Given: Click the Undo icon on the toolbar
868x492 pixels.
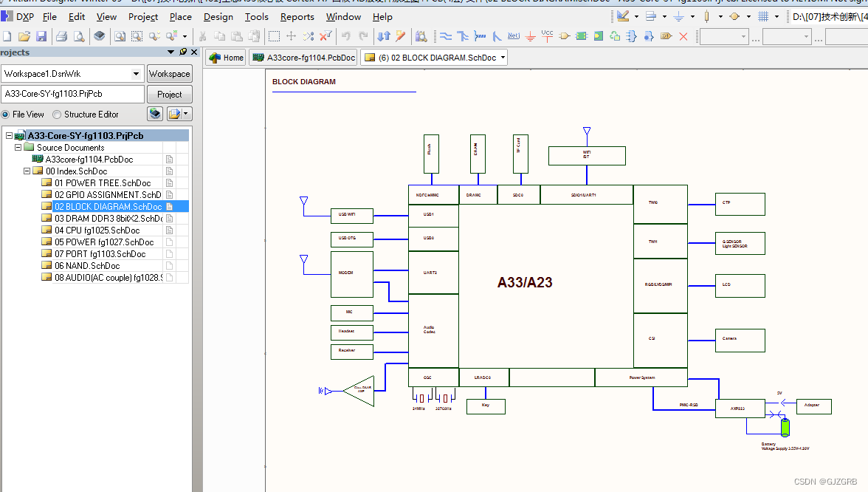Looking at the screenshot, I should pos(345,35).
